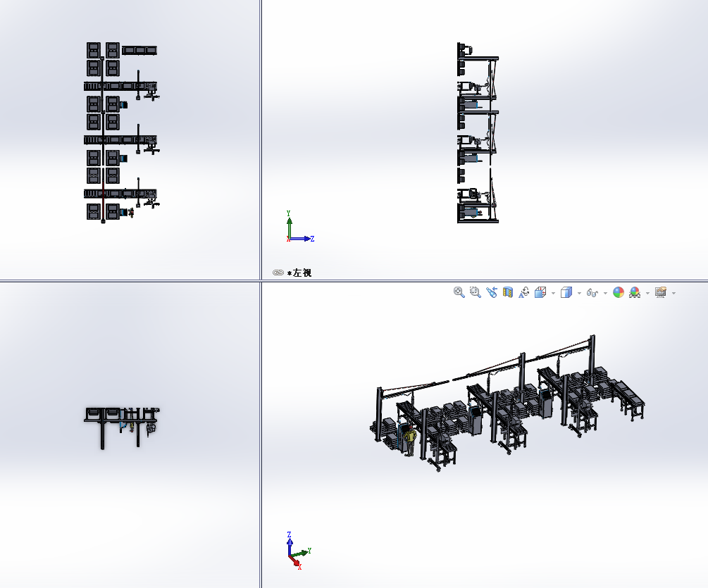Expand the View Orientation dropdown arrow
This screenshot has height=588, width=708.
pyautogui.click(x=553, y=294)
